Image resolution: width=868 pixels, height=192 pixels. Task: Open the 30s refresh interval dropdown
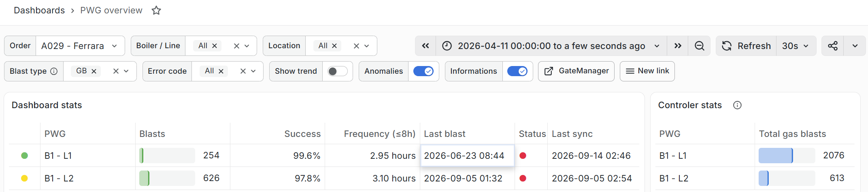point(796,46)
